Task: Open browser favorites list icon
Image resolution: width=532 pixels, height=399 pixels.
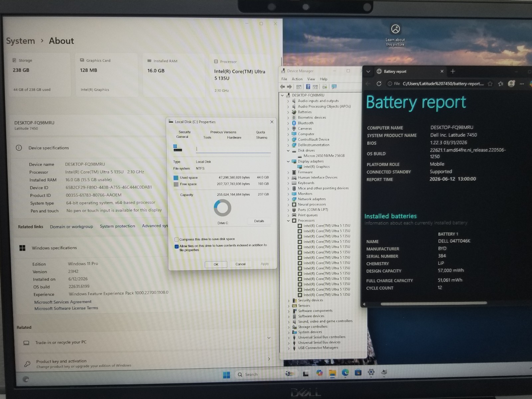Action: 501,84
